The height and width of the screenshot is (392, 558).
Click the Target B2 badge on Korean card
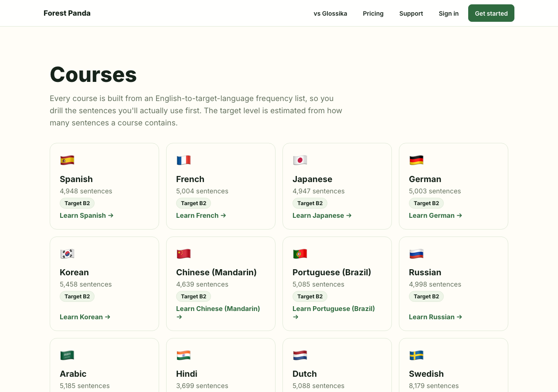(x=77, y=296)
